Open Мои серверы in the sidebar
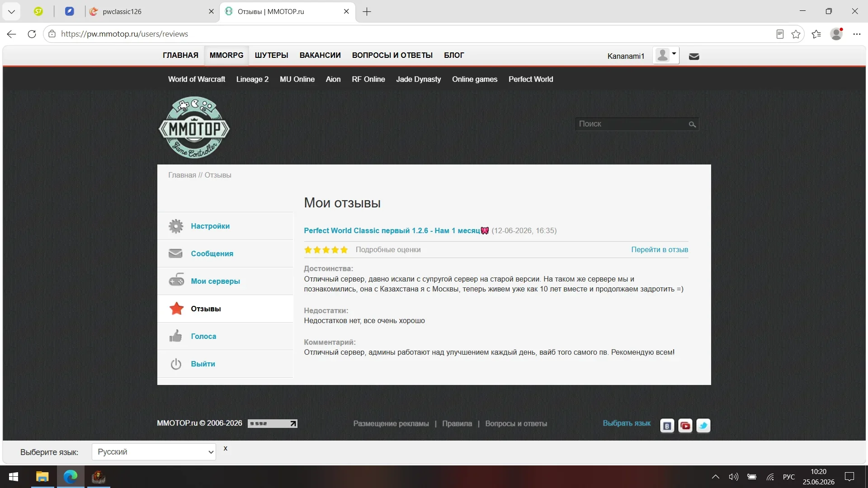 click(215, 281)
